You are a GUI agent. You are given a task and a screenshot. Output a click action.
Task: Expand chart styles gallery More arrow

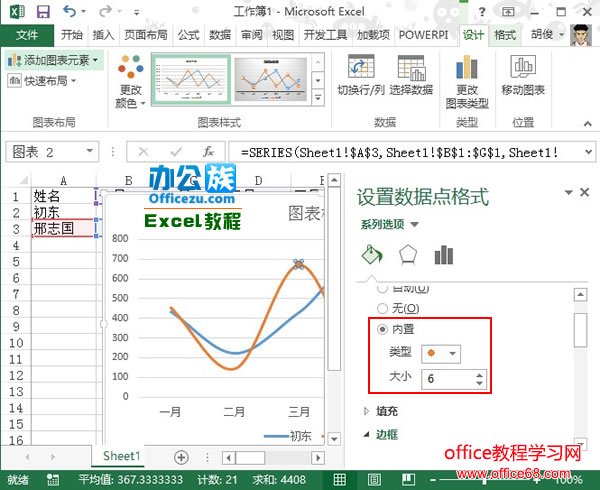[x=318, y=98]
